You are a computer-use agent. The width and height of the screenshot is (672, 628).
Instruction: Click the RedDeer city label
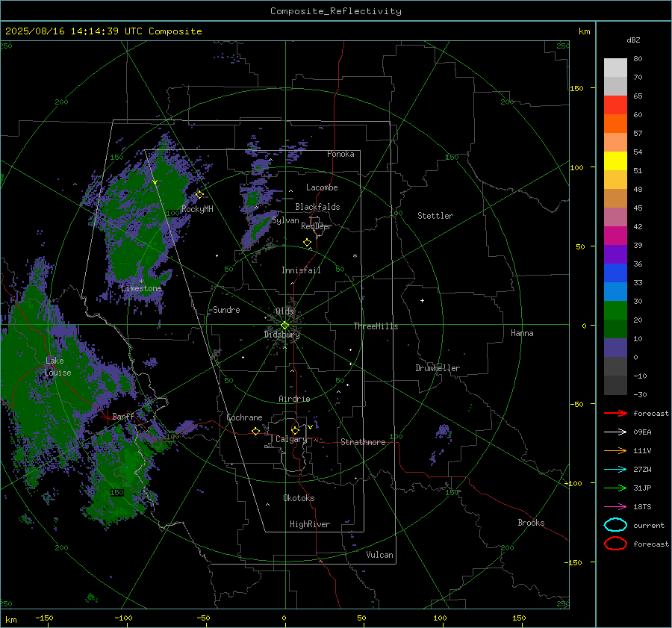(317, 226)
